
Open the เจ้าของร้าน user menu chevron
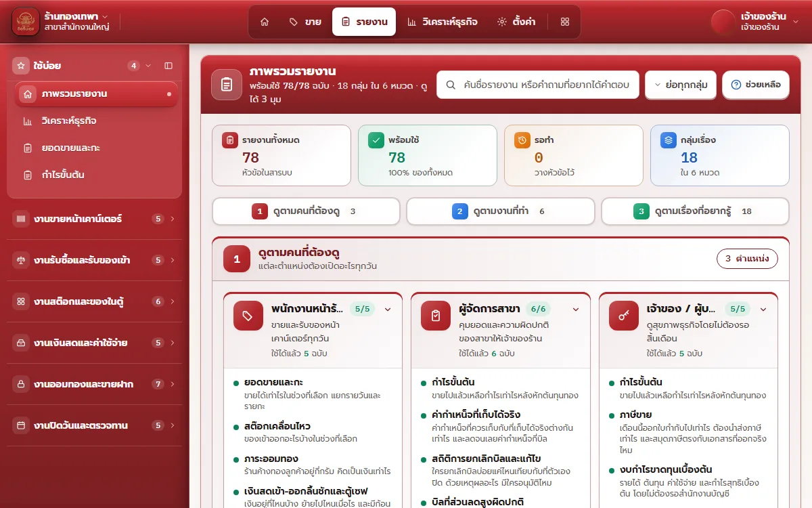pyautogui.click(x=795, y=22)
